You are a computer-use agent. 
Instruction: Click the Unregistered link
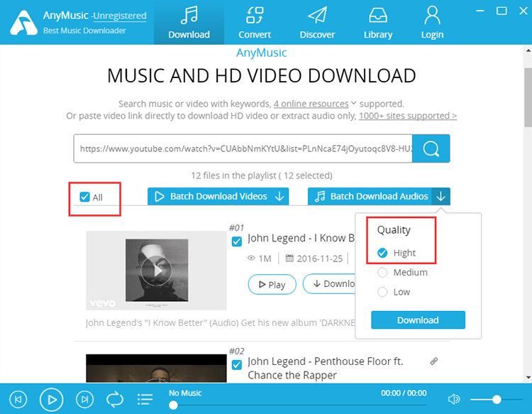coord(120,16)
